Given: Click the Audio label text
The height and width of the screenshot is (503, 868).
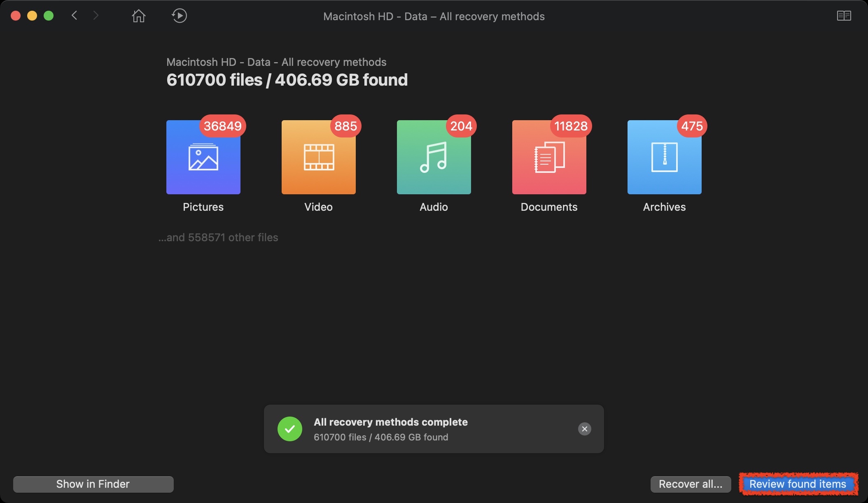Looking at the screenshot, I should [x=434, y=207].
